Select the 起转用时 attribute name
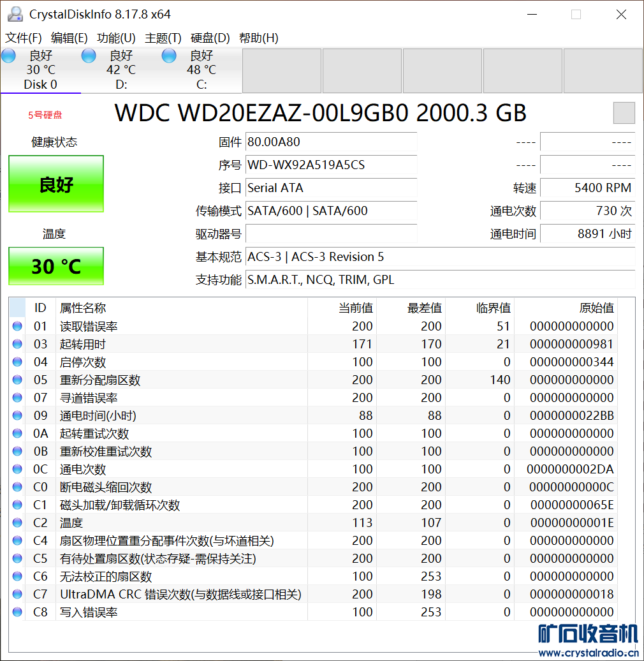This screenshot has height=661, width=644. 82,345
